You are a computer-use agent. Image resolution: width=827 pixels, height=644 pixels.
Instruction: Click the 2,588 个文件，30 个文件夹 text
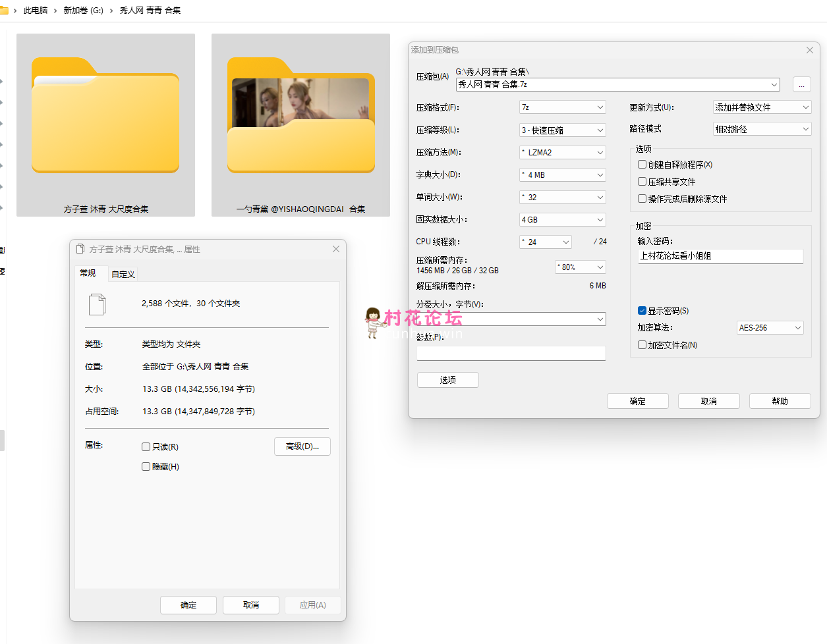coord(191,304)
